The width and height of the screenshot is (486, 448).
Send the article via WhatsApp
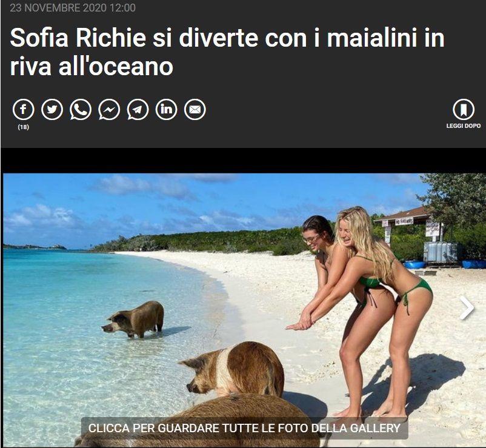pos(81,110)
